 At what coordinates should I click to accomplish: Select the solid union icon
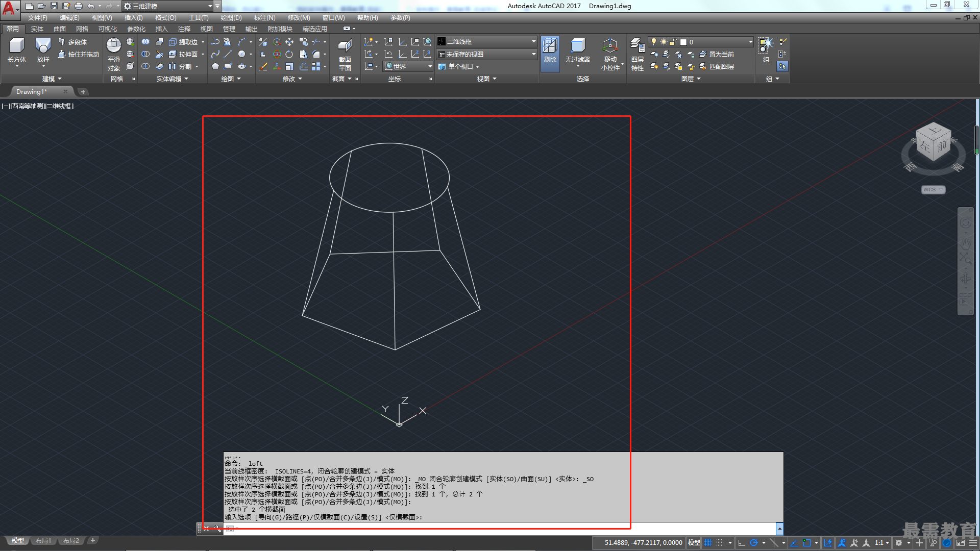click(x=145, y=42)
